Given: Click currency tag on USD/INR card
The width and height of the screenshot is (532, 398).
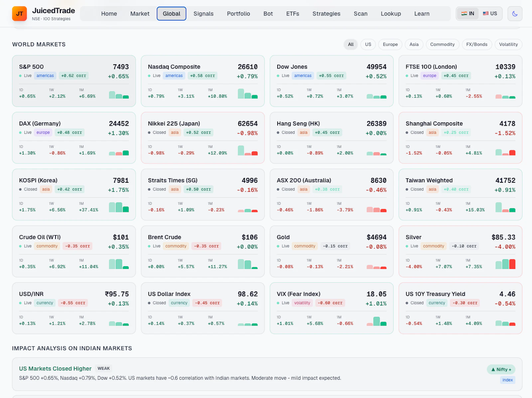Looking at the screenshot, I should pos(45,303).
